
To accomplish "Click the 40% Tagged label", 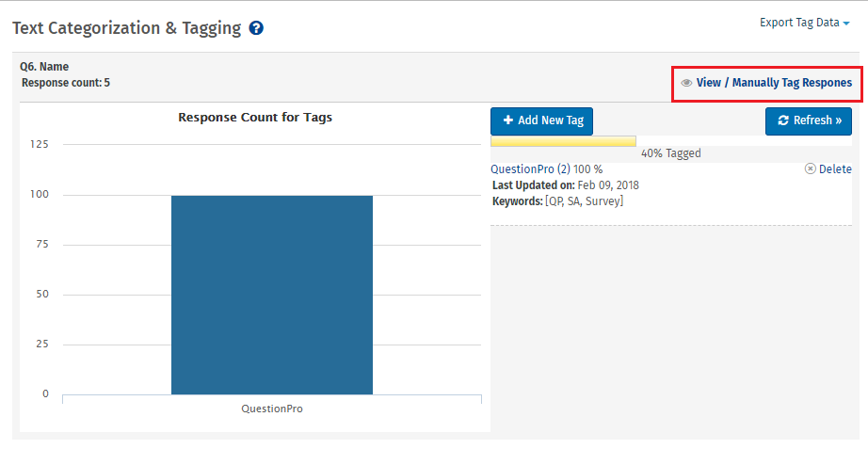I will [670, 153].
